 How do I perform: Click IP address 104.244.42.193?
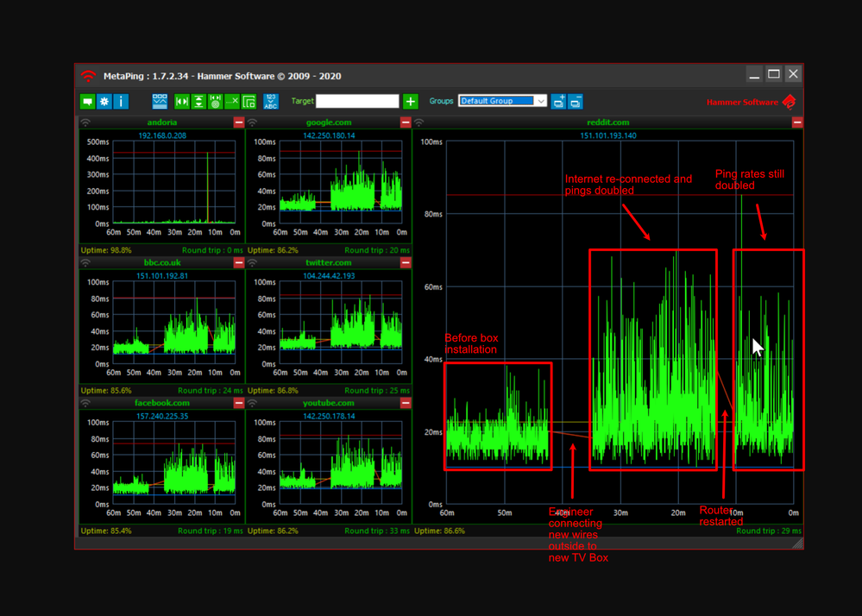pyautogui.click(x=329, y=276)
